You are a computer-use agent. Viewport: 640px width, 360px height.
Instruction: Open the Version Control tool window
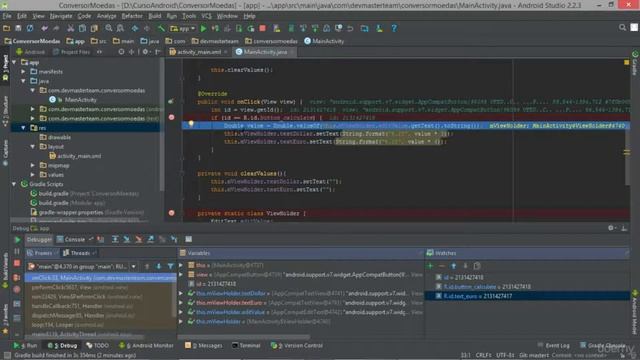(x=297, y=345)
